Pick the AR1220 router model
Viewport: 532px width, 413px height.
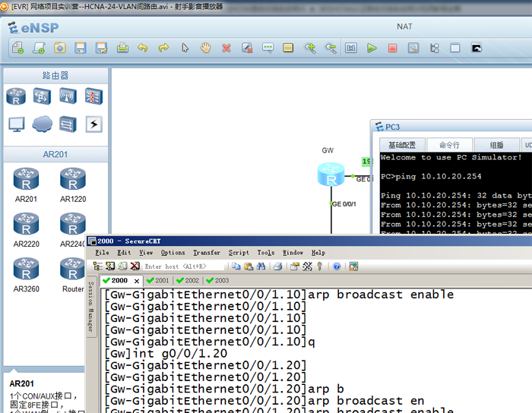(73, 185)
